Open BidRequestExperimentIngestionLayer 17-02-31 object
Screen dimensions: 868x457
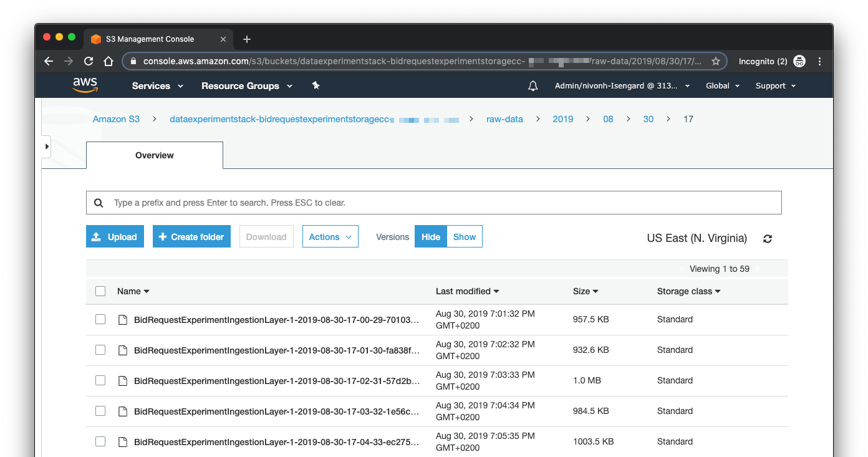click(x=276, y=381)
